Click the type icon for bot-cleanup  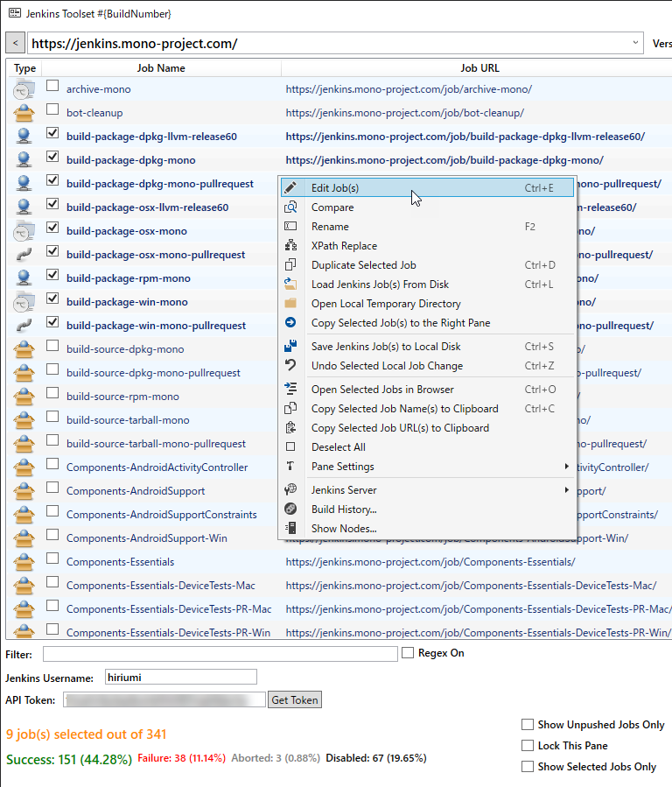(24, 113)
